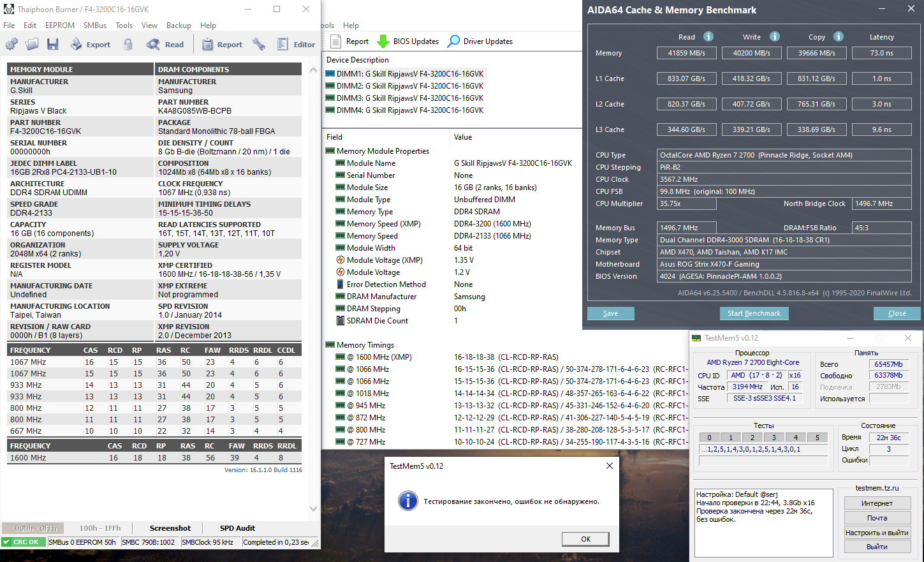Screen dimensions: 924x562
Task: Click part number K4A8G085WB-BCPB in Thaiphoon
Action: pos(194,111)
